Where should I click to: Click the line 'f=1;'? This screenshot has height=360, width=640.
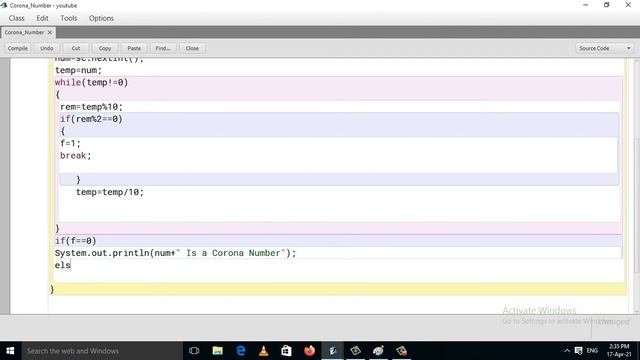[70, 143]
